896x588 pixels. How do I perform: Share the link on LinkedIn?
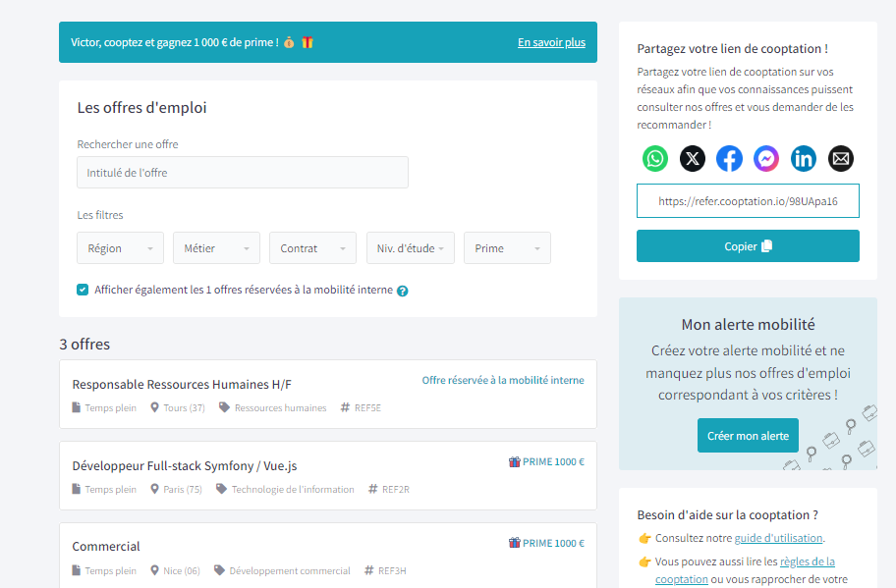click(804, 158)
